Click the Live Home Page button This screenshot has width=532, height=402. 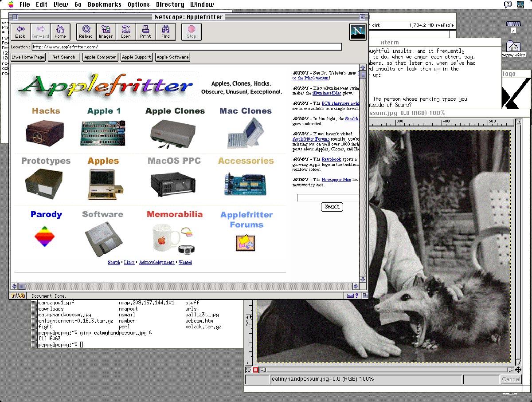(x=28, y=57)
